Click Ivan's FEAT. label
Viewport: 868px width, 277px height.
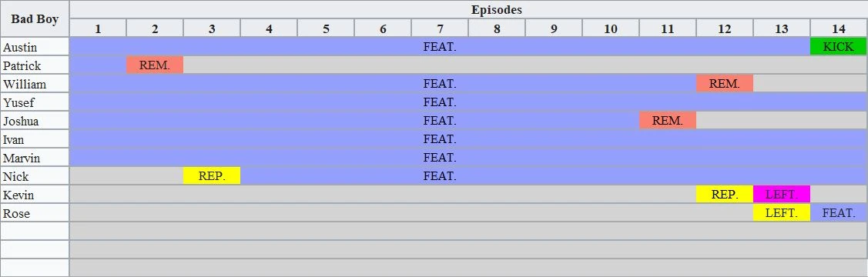440,138
